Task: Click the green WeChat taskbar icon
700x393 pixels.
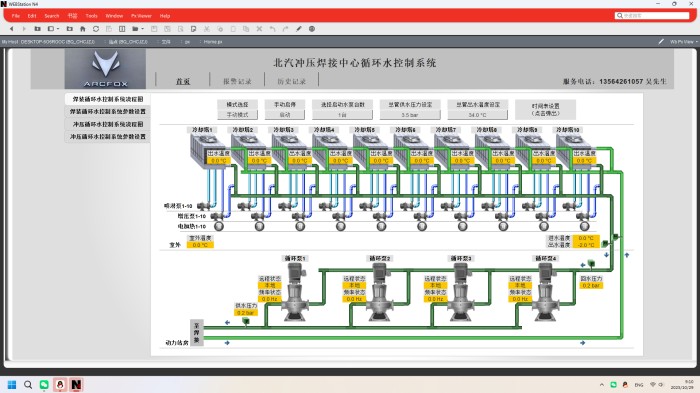Action: (44, 385)
